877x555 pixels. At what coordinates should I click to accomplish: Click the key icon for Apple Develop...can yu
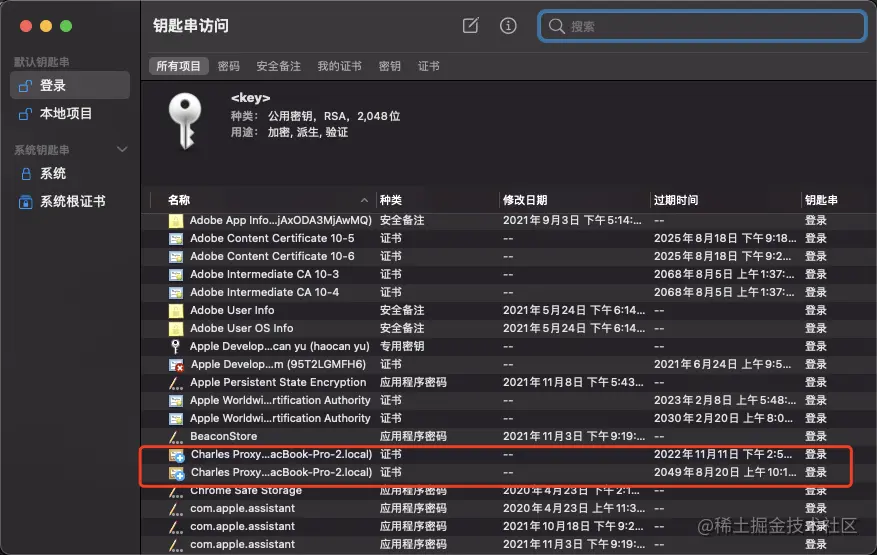pos(176,346)
